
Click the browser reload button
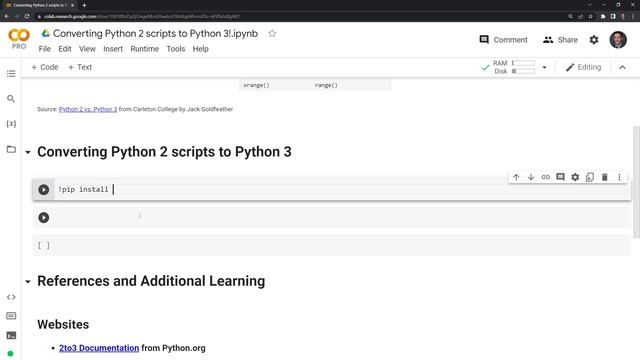27,16
